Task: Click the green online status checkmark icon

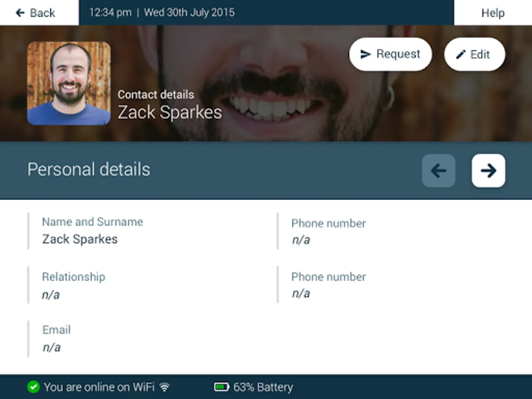Action: point(33,387)
